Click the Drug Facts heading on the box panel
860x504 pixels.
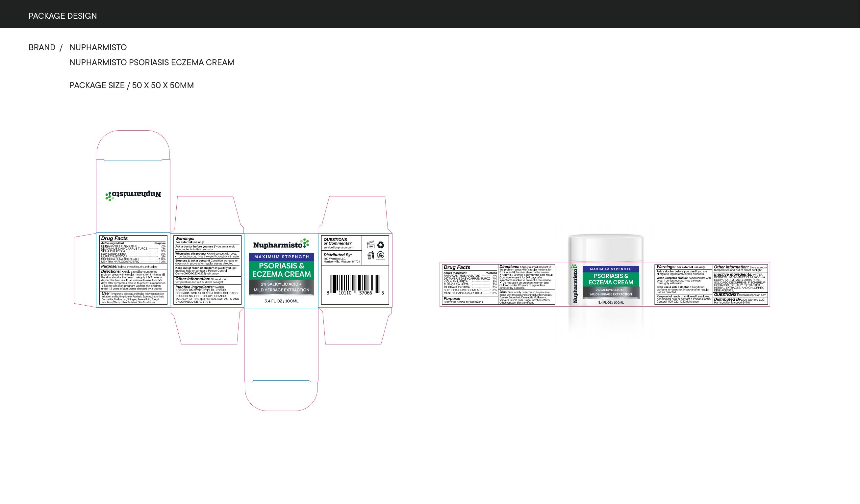[114, 239]
